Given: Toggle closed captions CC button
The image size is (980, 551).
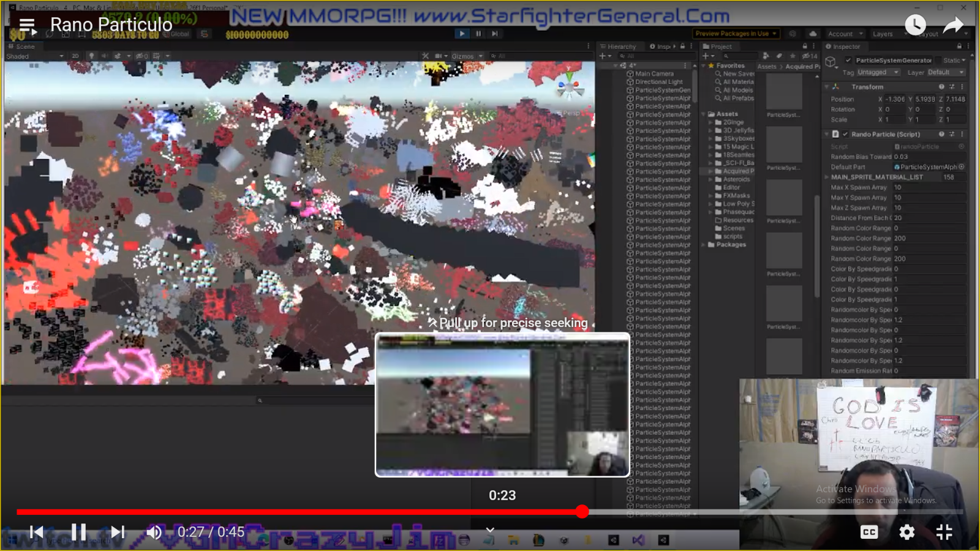Looking at the screenshot, I should (869, 532).
